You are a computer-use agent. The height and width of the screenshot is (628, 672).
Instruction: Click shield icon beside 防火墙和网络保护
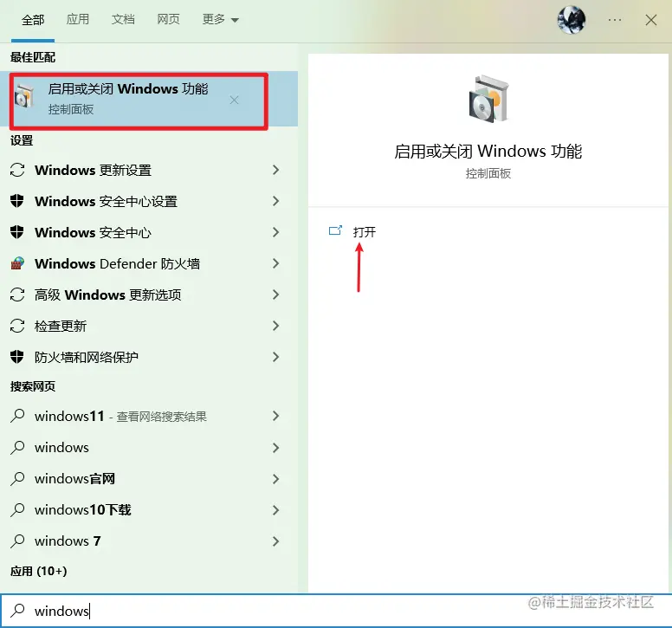pos(17,356)
